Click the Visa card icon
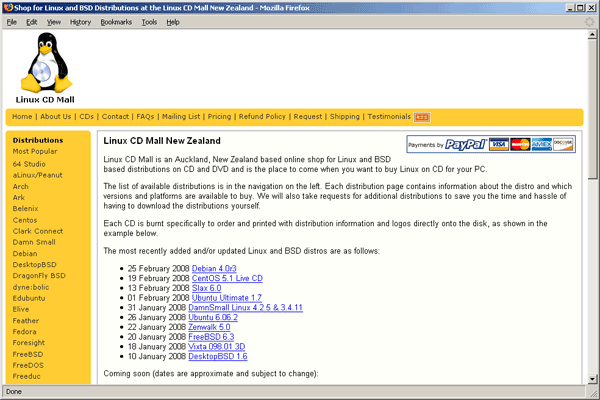The height and width of the screenshot is (400, 600). [499, 145]
